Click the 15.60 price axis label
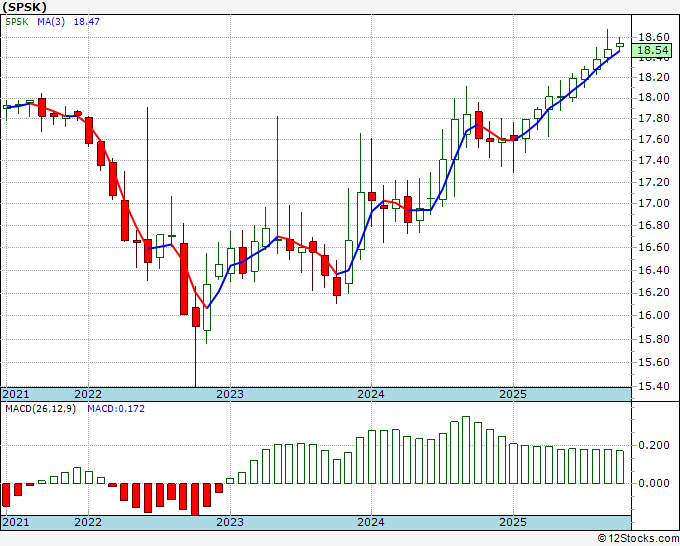This screenshot has width=680, height=546. [654, 362]
